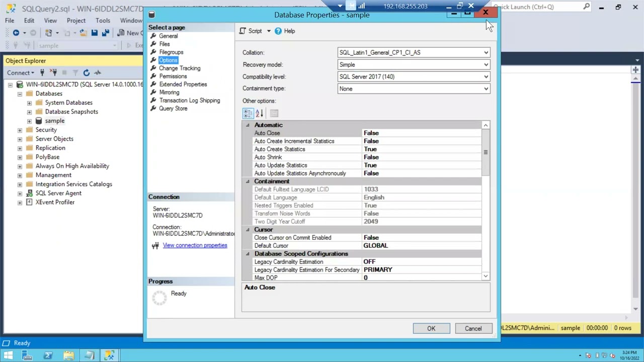Click Refresh icon in Object Explorer toolbar
Viewport: 644px width, 362px height.
point(87,73)
